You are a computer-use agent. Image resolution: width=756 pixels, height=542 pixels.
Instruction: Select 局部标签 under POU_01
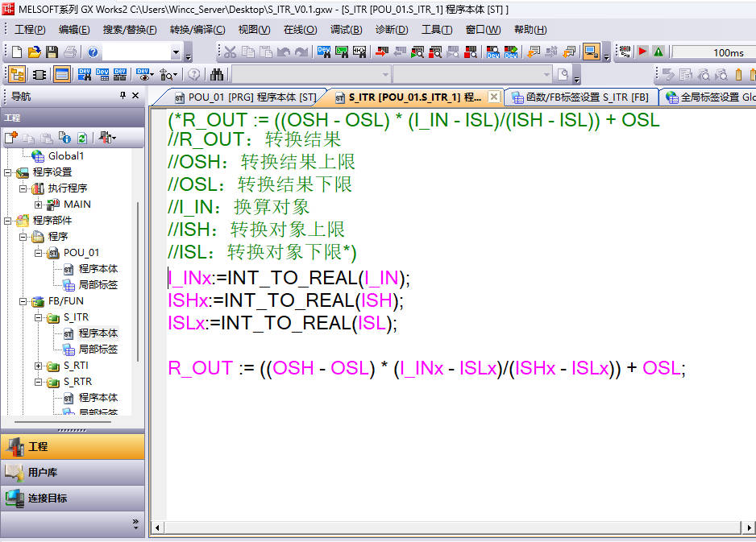[x=98, y=285]
